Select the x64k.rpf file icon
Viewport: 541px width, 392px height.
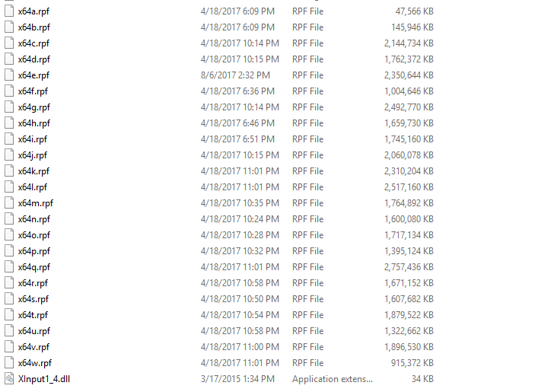pos(9,171)
